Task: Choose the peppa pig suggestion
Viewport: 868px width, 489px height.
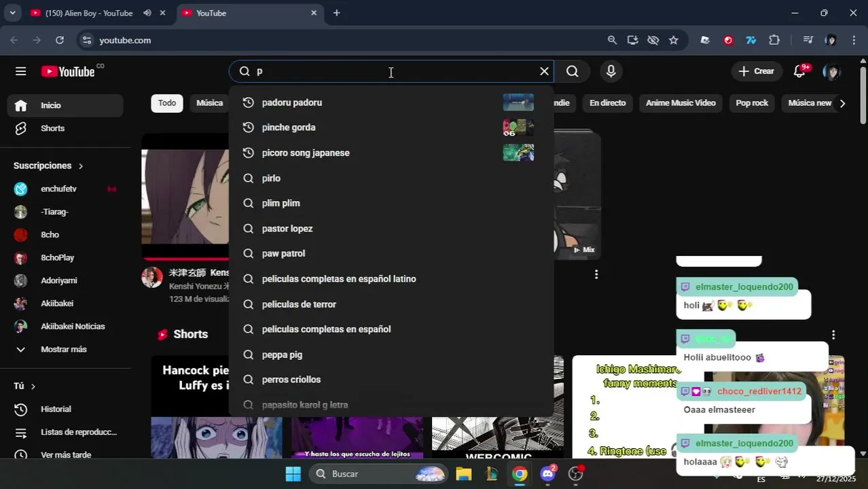Action: coord(391,355)
